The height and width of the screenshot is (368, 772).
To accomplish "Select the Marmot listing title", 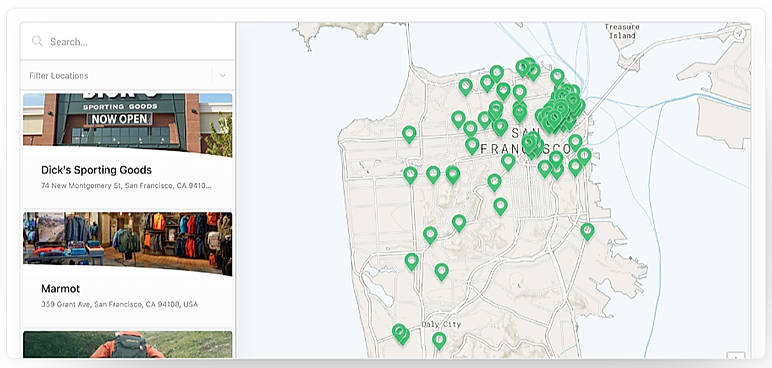I will [x=61, y=289].
